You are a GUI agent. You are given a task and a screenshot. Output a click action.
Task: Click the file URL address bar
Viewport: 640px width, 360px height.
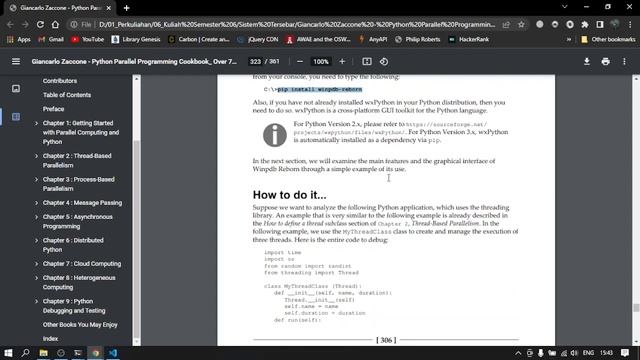[297, 24]
